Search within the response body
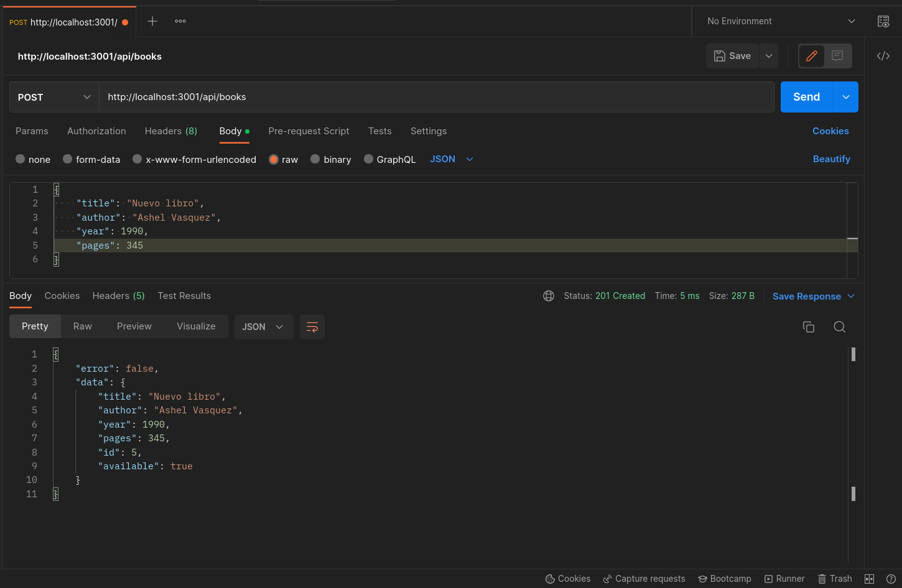Image resolution: width=902 pixels, height=588 pixels. click(839, 327)
